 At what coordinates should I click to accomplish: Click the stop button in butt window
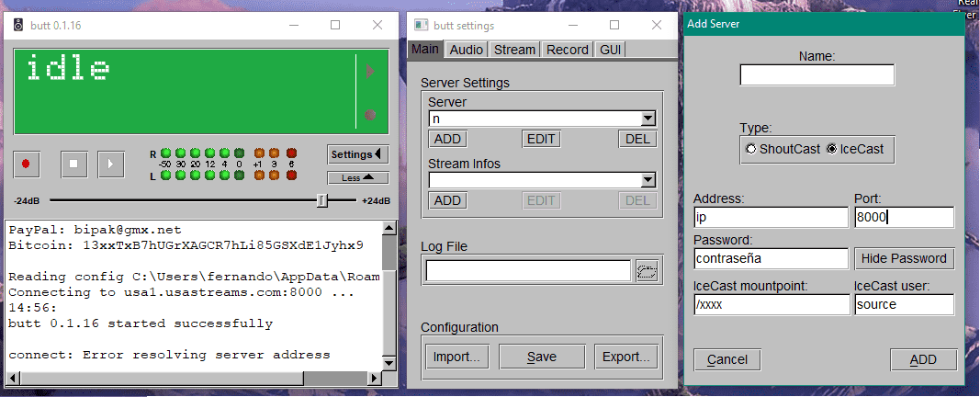(x=73, y=164)
